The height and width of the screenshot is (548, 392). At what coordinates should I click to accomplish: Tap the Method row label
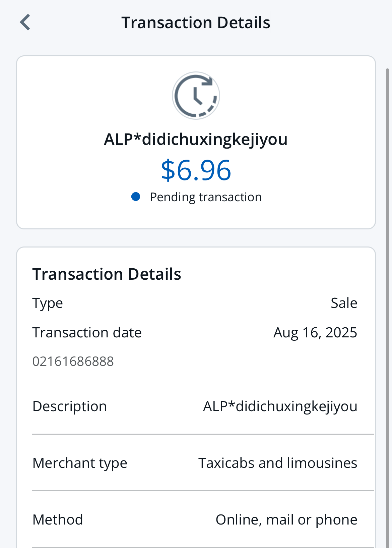pos(58,520)
